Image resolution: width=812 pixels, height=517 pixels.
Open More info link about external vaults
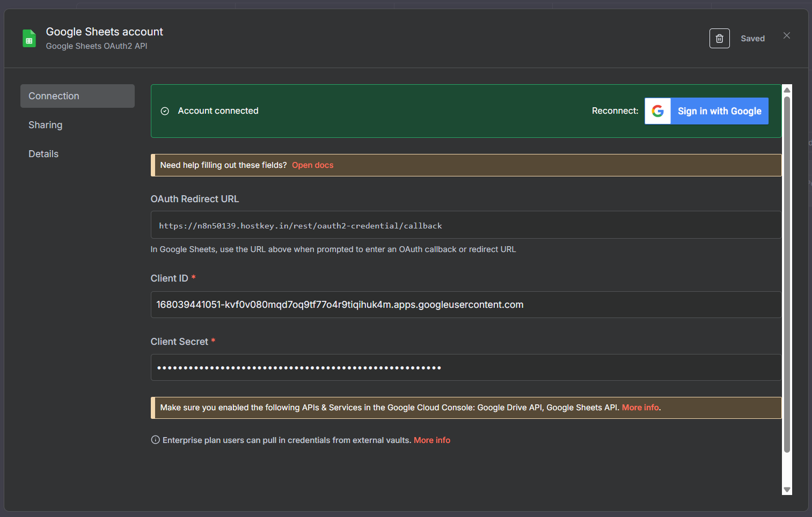click(x=431, y=440)
